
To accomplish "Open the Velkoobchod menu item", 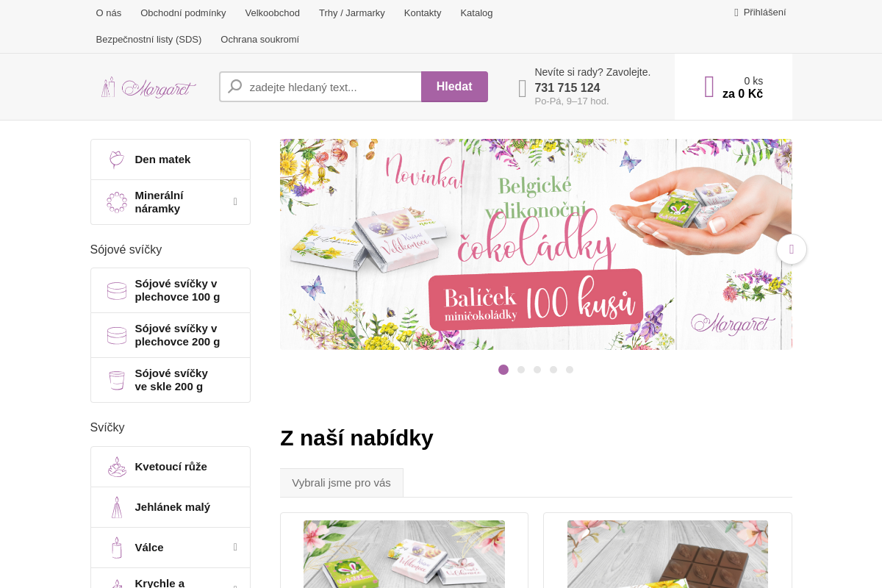I will 273,12.
